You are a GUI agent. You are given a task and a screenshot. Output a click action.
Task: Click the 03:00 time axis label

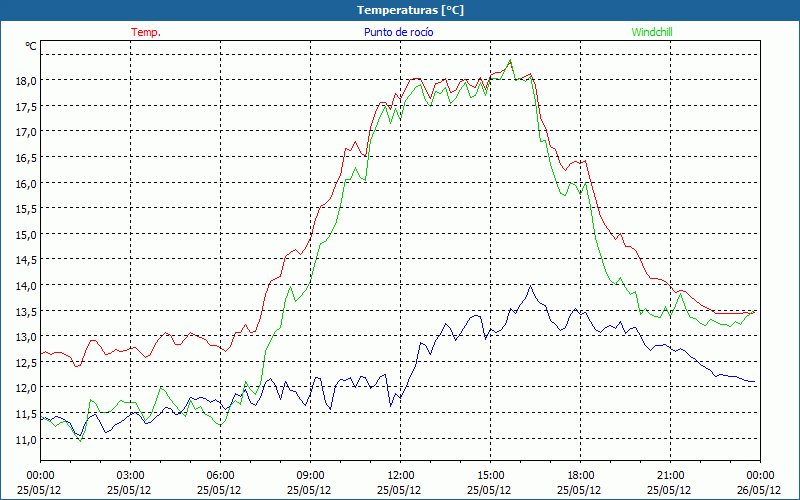point(131,476)
